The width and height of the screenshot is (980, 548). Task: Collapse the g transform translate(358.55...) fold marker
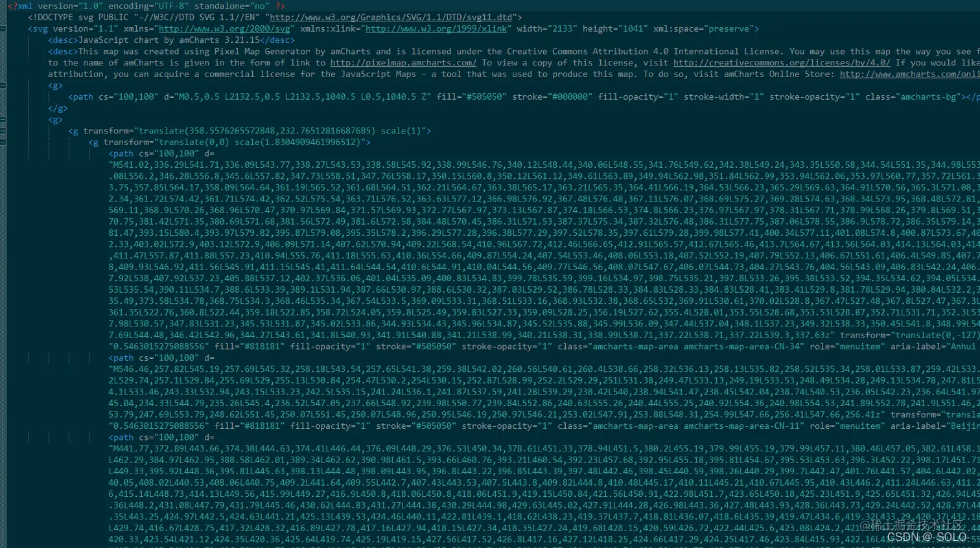(x=3, y=131)
